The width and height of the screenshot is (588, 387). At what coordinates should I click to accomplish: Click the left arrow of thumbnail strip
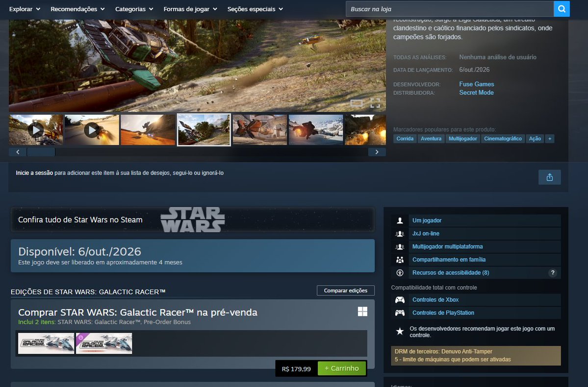[x=18, y=152]
